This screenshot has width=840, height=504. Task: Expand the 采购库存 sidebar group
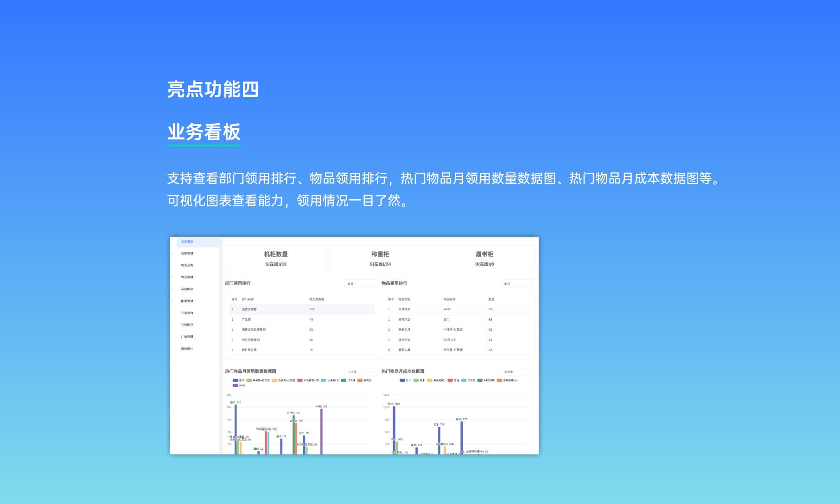(x=172, y=289)
